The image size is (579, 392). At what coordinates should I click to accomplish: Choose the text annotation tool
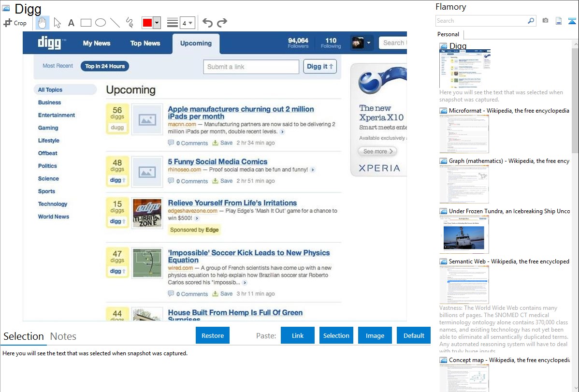click(x=71, y=23)
